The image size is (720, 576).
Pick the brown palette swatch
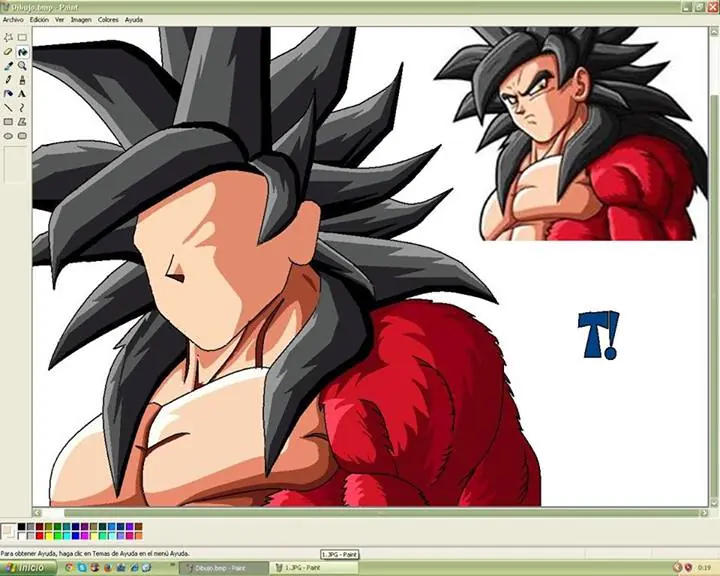tap(139, 526)
